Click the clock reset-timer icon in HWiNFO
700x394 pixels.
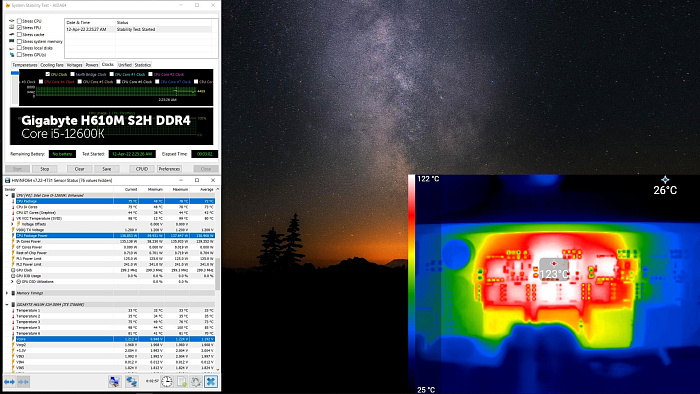[167, 382]
